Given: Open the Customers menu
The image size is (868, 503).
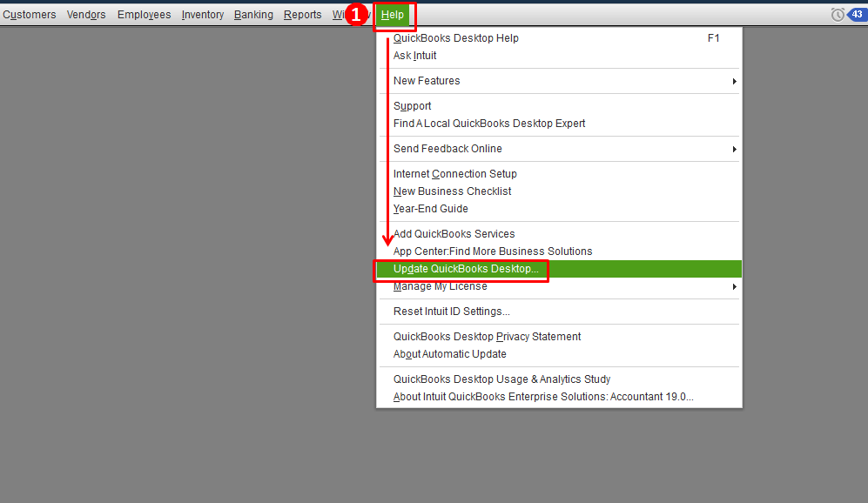Looking at the screenshot, I should click(x=30, y=15).
